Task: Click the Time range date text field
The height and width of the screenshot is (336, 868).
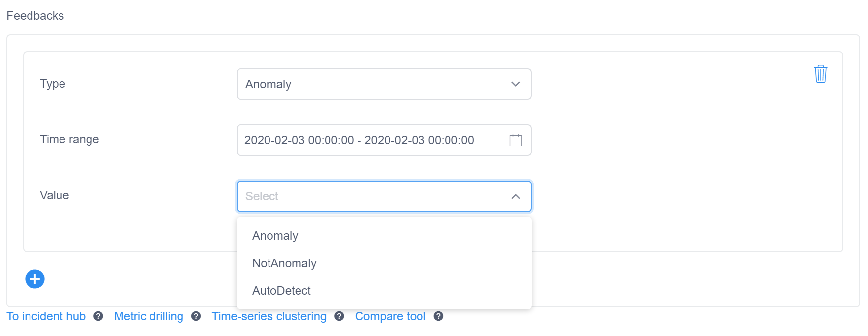Action: 359,140
